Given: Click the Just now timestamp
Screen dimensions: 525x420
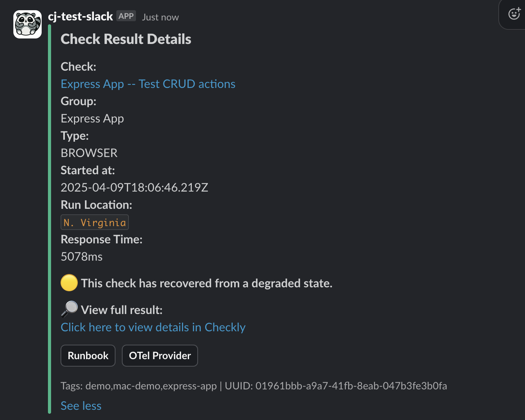Looking at the screenshot, I should pyautogui.click(x=160, y=17).
